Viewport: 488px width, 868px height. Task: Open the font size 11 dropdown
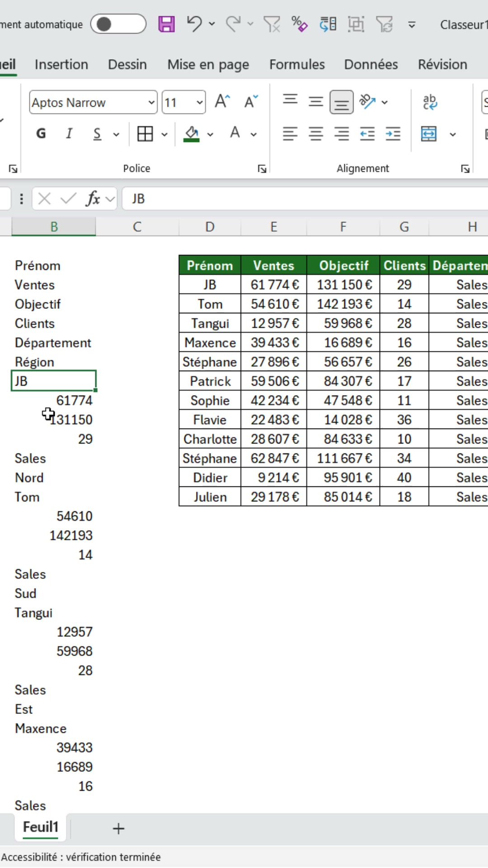tap(199, 103)
